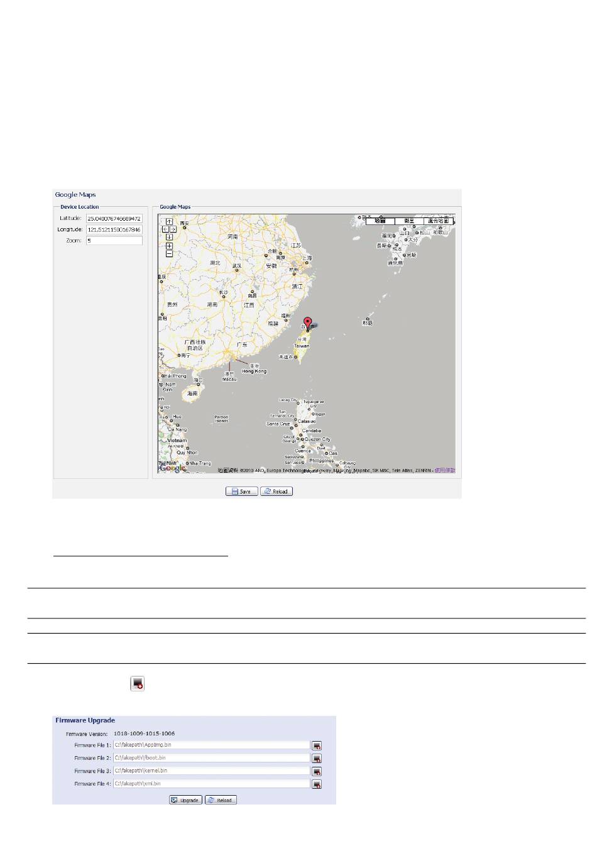597x868 pixels.
Task: Click the Firmware File 1 path field
Action: (212, 745)
